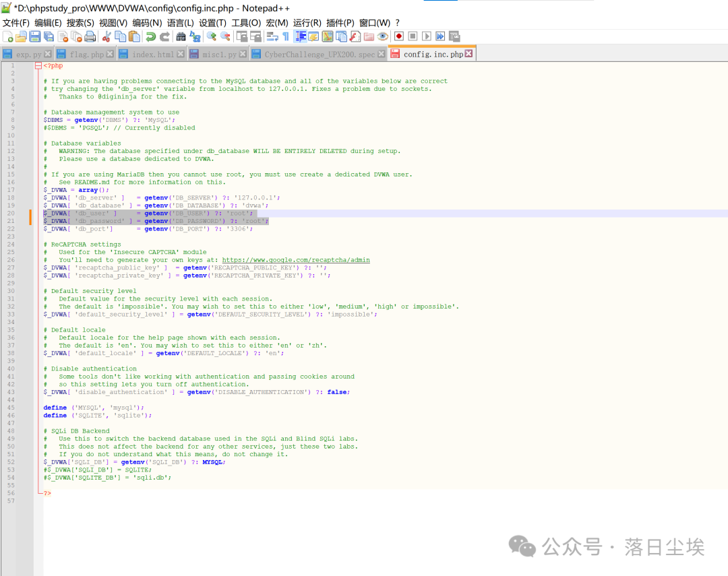This screenshot has height=576, width=728.
Task: Show the Document Map panel icon
Action: coord(328,36)
